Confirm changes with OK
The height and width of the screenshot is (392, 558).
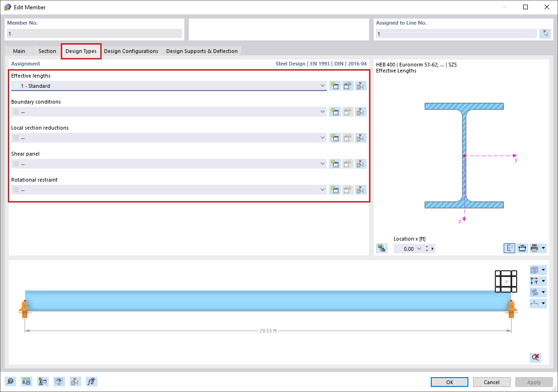tap(449, 381)
